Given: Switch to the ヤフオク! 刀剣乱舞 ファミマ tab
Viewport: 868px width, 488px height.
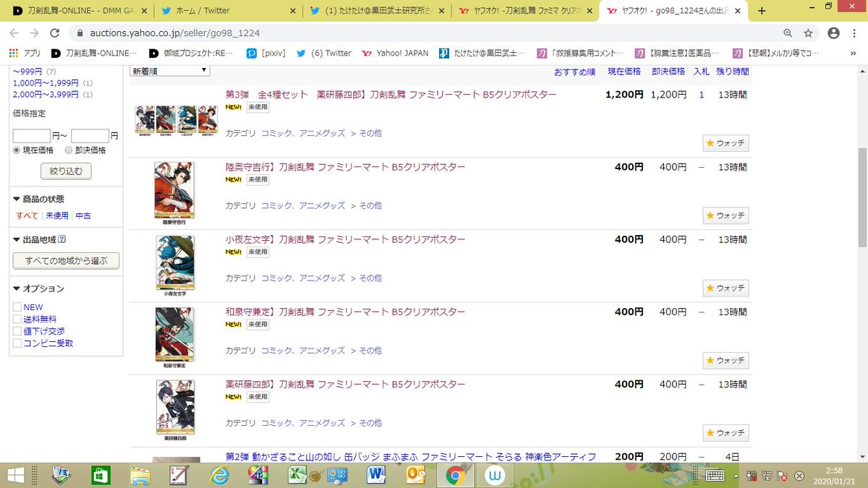Looking at the screenshot, I should point(524,11).
